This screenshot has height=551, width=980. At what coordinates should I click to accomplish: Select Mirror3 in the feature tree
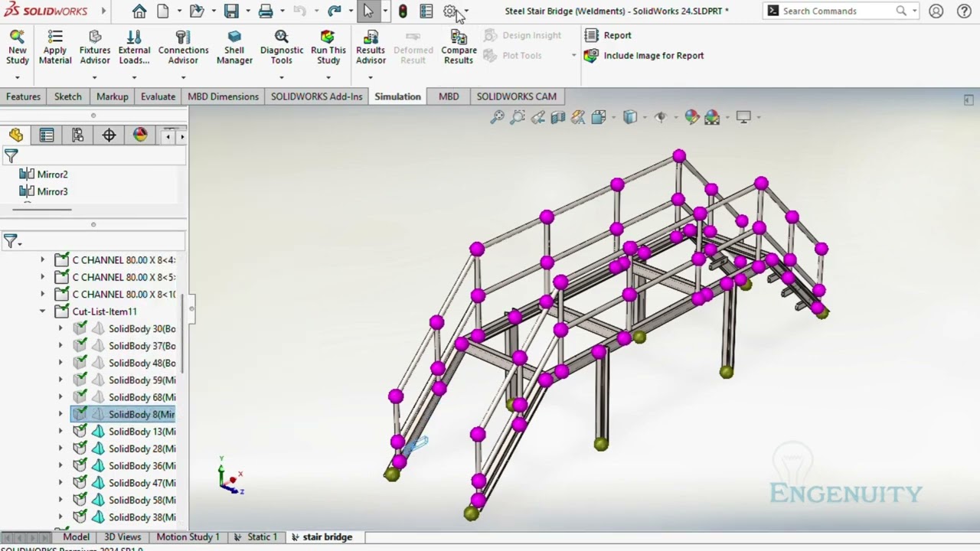52,192
